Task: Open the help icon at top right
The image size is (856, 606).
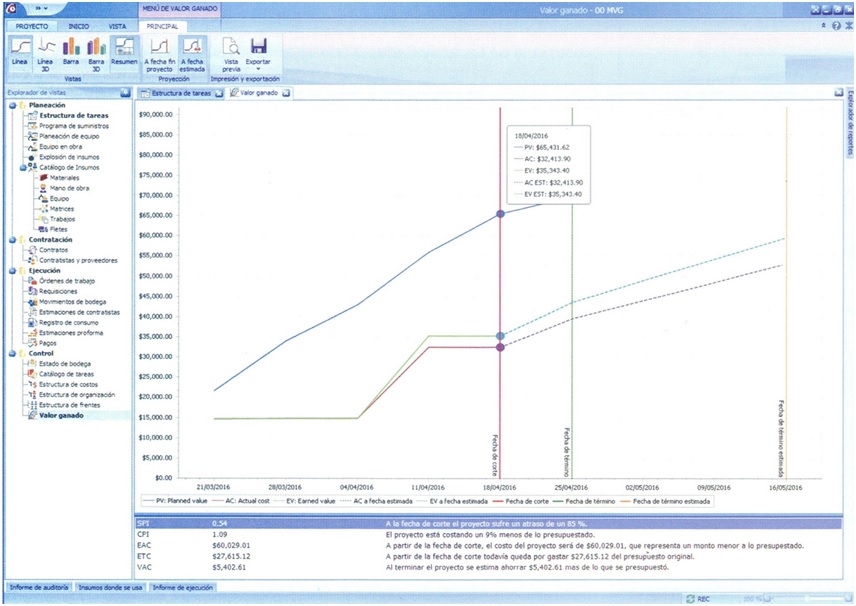Action: tap(835, 25)
